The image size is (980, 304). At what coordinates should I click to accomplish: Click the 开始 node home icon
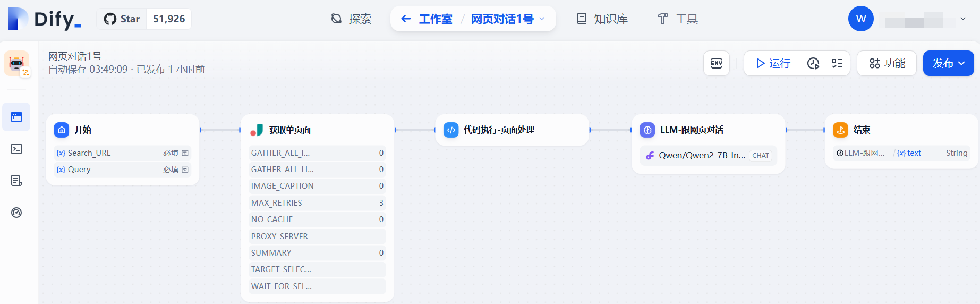coord(62,130)
